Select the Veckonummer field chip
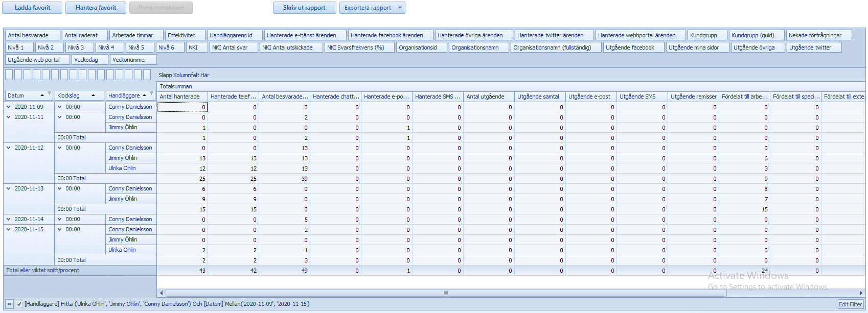The width and height of the screenshot is (868, 313). tap(133, 60)
